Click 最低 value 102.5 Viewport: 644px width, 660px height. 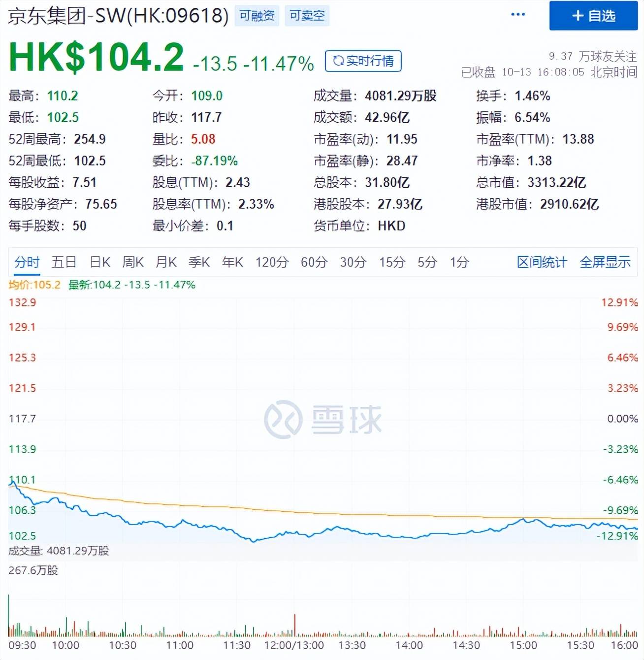(63, 117)
